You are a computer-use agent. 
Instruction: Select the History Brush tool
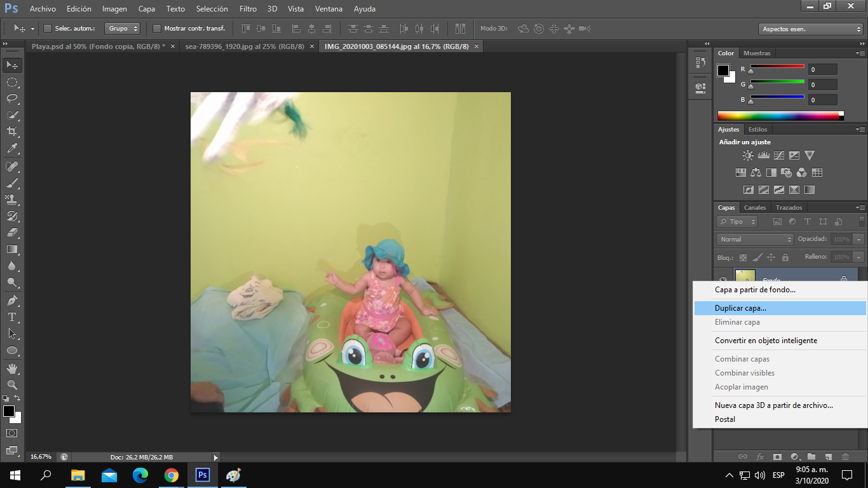[12, 216]
